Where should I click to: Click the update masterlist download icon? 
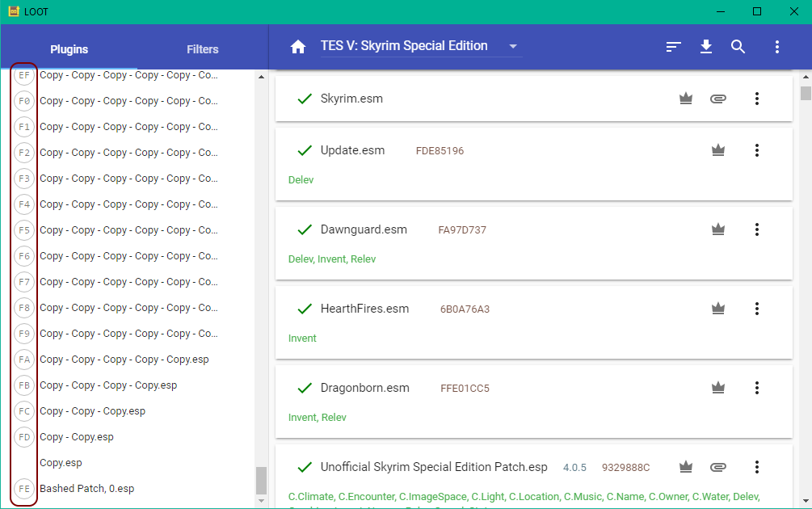[x=706, y=47]
